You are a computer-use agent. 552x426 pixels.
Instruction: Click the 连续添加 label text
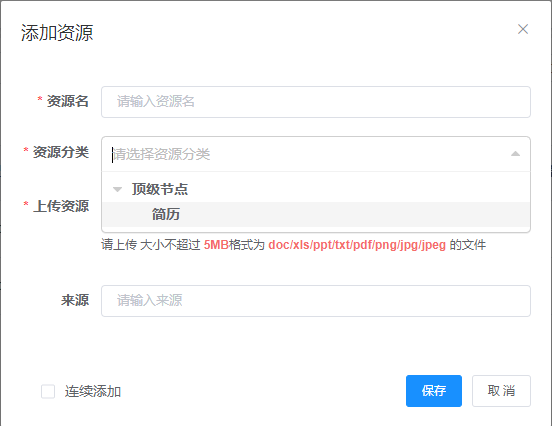click(x=93, y=391)
